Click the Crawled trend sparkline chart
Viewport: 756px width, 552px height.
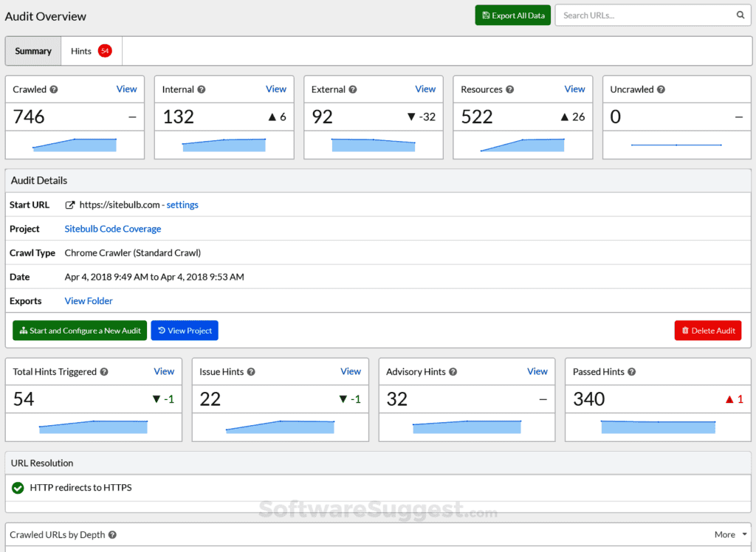click(75, 145)
